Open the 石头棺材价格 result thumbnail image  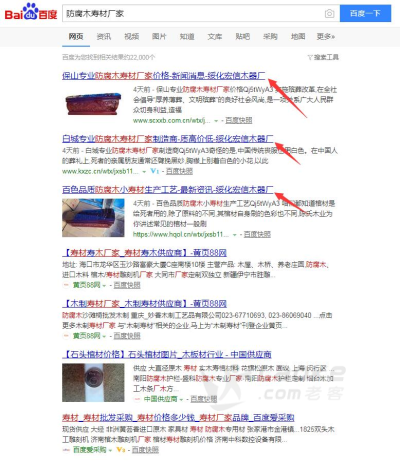93,382
